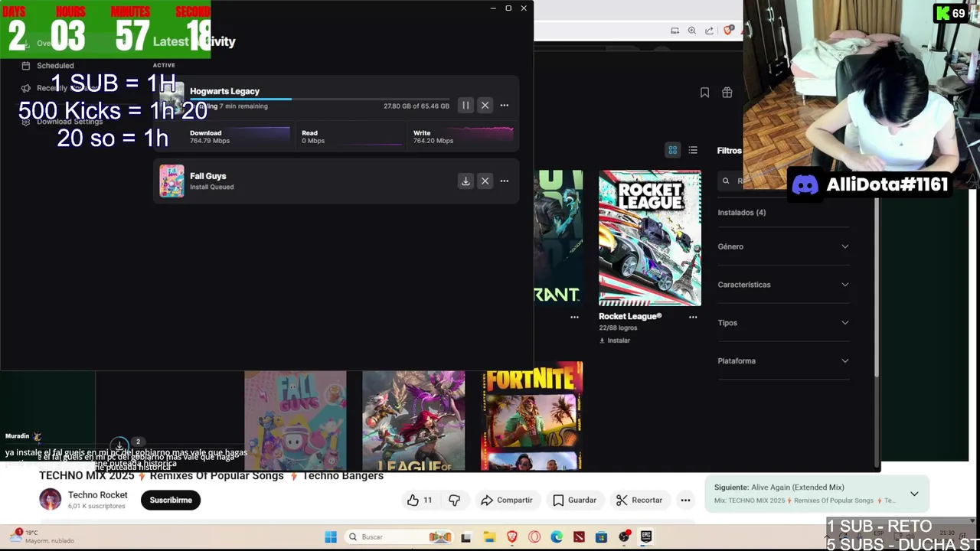Switch library to grid view
Viewport: 980px width, 551px height.
(672, 150)
